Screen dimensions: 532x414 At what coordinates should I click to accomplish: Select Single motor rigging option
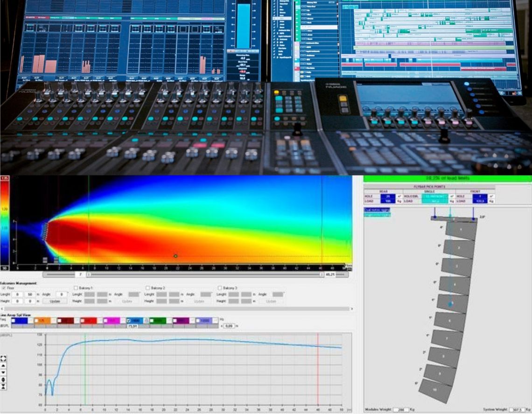pos(377,215)
